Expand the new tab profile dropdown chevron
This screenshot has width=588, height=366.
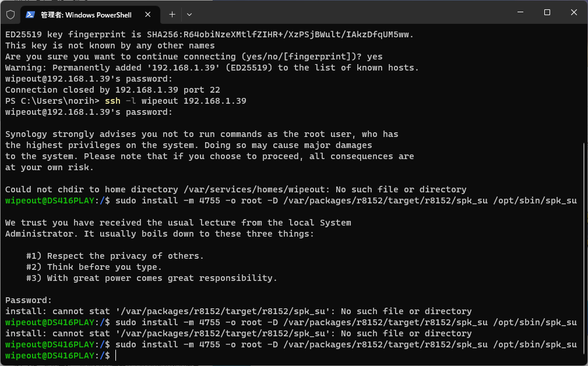pyautogui.click(x=189, y=15)
